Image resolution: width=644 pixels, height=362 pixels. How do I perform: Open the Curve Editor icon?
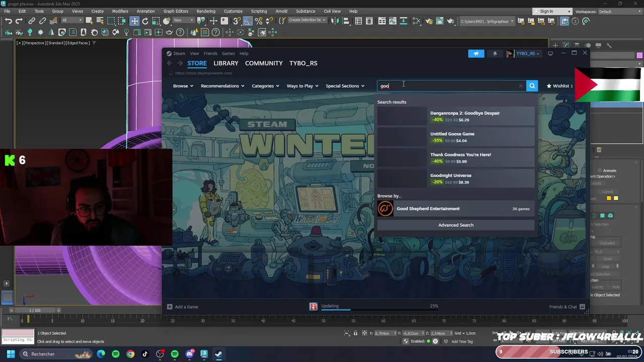coord(393,21)
